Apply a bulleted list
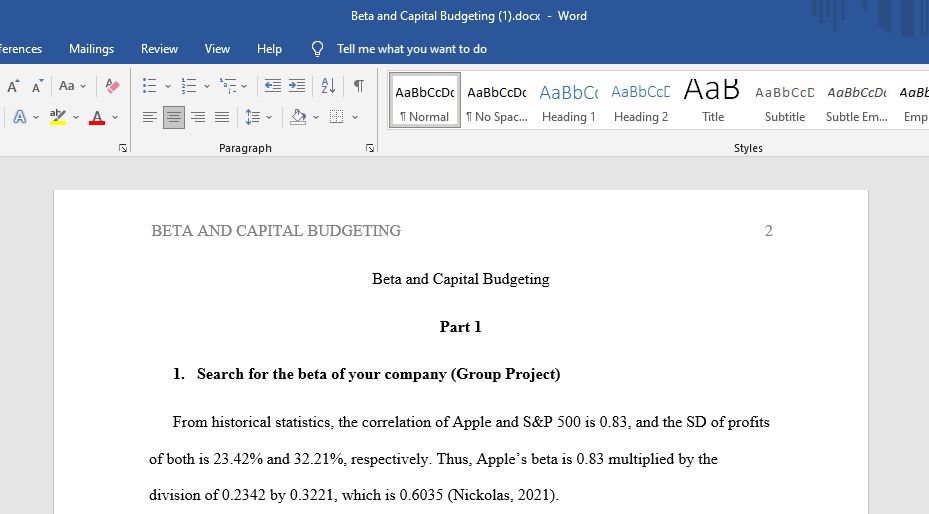This screenshot has width=929, height=514. point(150,86)
